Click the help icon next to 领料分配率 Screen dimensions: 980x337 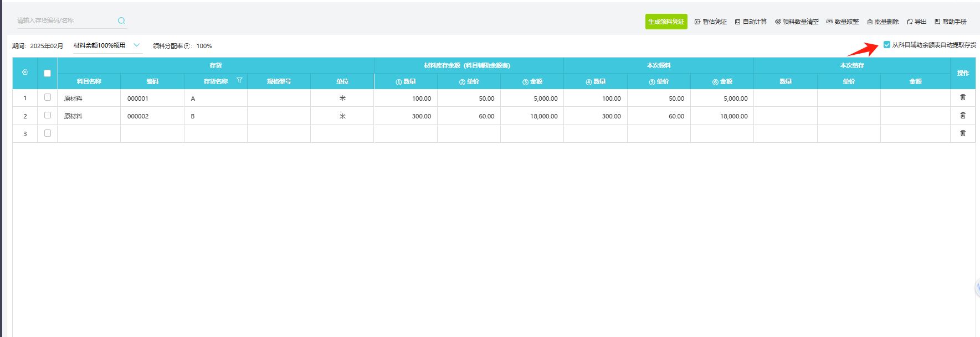click(187, 46)
